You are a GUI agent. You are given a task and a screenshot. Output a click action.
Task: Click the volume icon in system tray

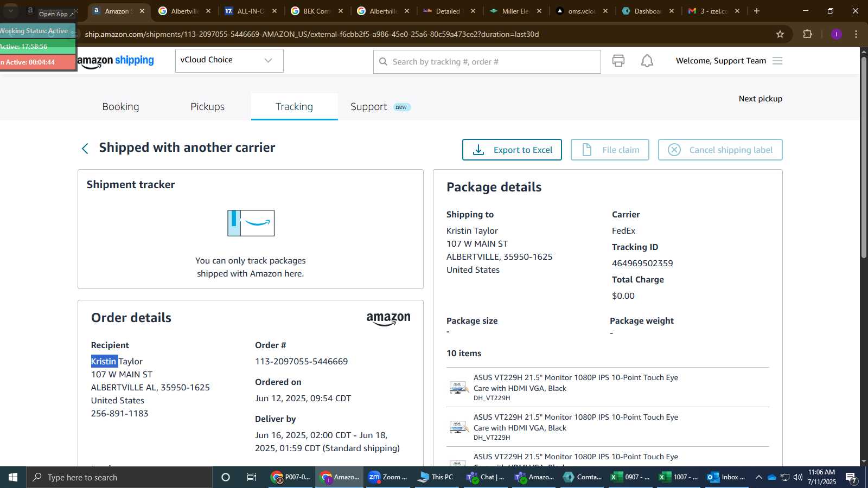click(x=798, y=477)
